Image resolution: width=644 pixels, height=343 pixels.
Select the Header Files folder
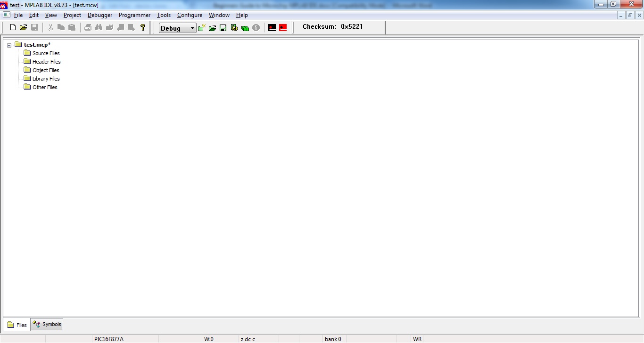coord(46,62)
